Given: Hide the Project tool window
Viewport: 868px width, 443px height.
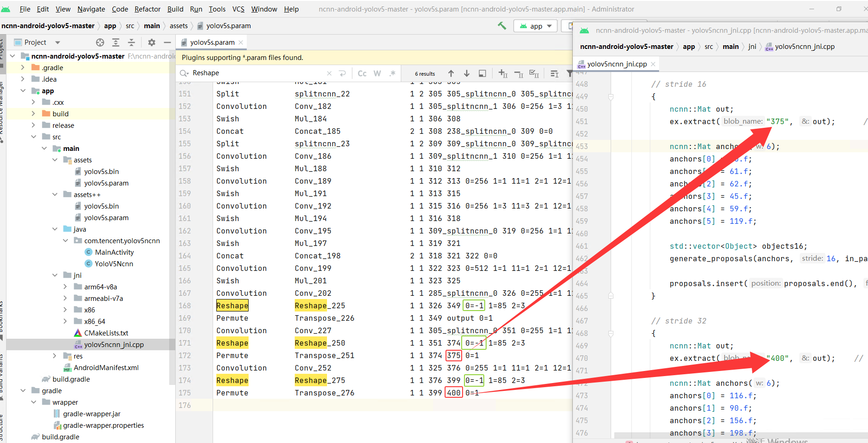Looking at the screenshot, I should click(167, 42).
